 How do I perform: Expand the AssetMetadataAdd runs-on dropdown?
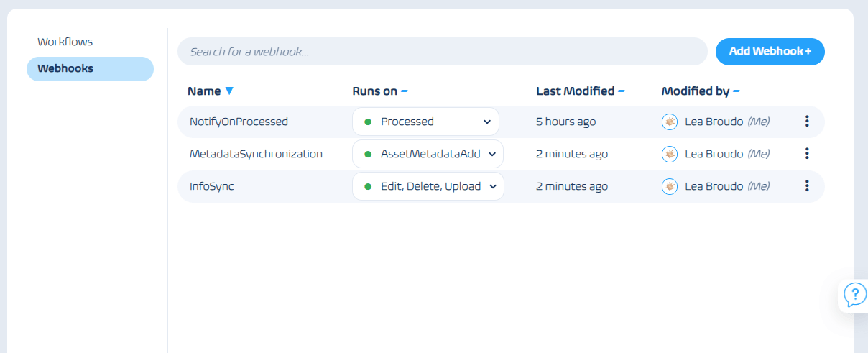(428, 154)
